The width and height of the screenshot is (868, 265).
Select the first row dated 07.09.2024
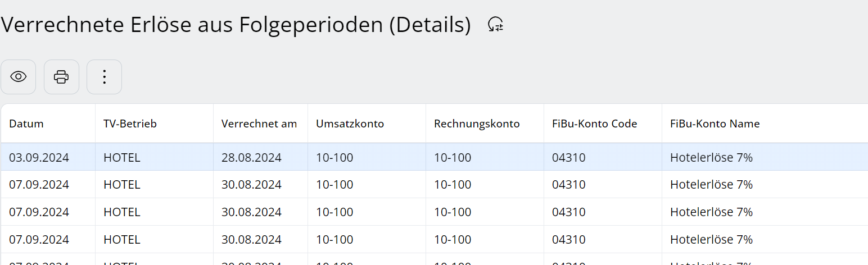pos(39,185)
